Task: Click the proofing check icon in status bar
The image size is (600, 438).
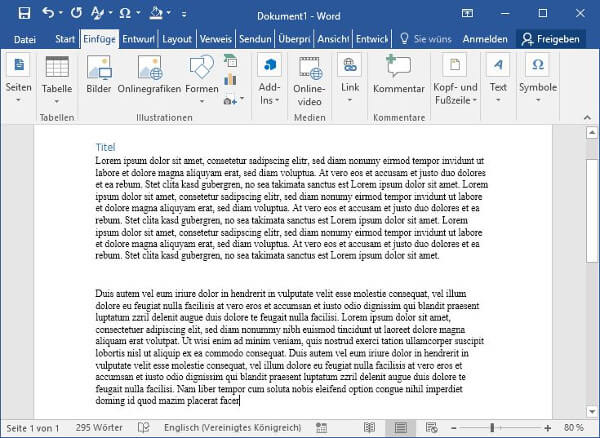Action: 143,428
